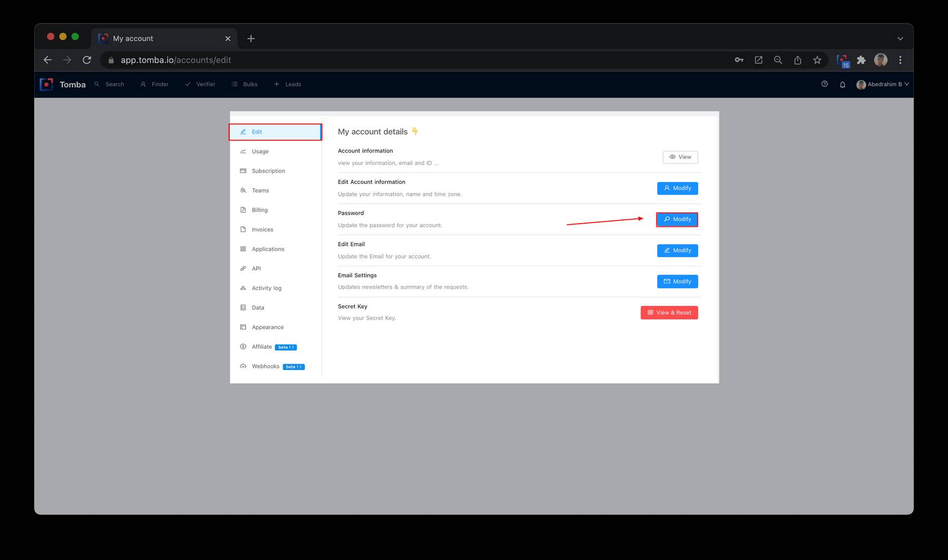The width and height of the screenshot is (948, 560).
Task: Close the My account tab
Action: (x=228, y=38)
